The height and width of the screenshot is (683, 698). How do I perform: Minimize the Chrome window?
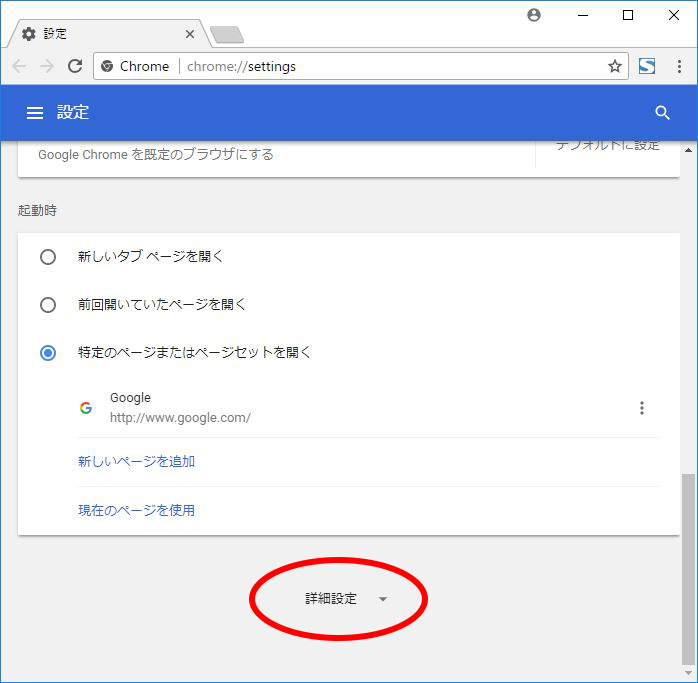pyautogui.click(x=583, y=15)
